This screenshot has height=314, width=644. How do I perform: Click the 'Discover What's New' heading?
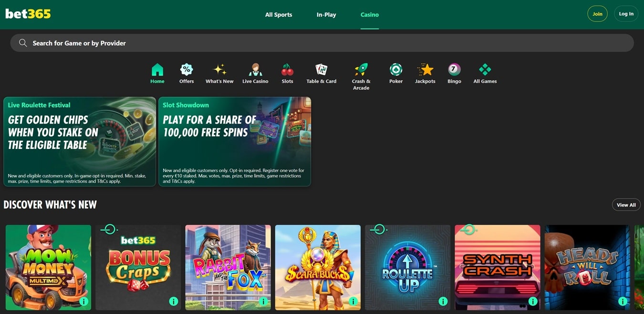coord(50,205)
